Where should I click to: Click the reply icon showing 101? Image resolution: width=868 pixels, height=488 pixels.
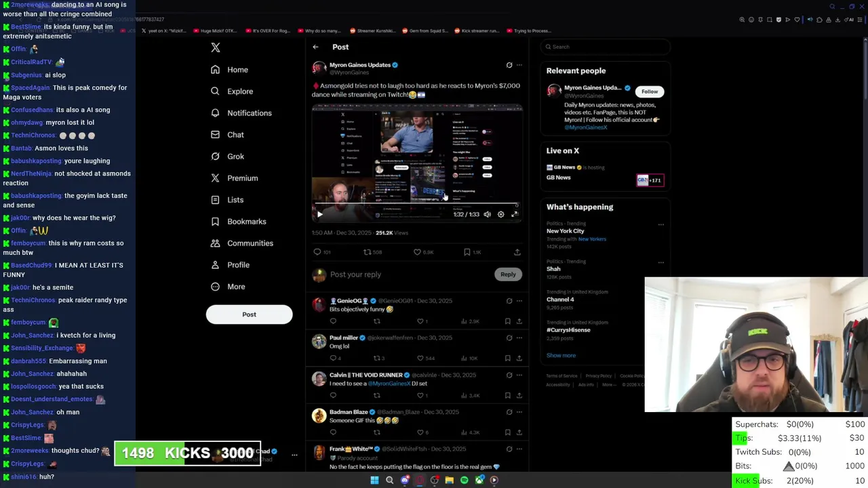tap(321, 252)
